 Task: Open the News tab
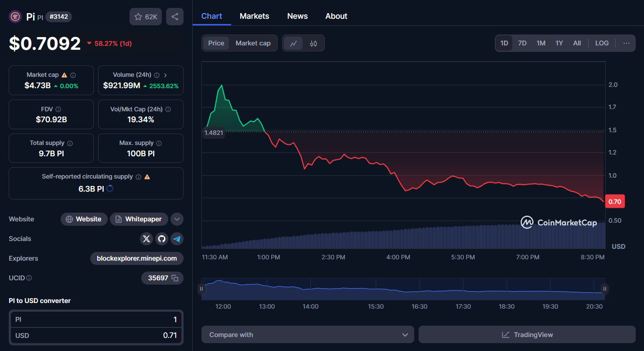[x=297, y=16]
